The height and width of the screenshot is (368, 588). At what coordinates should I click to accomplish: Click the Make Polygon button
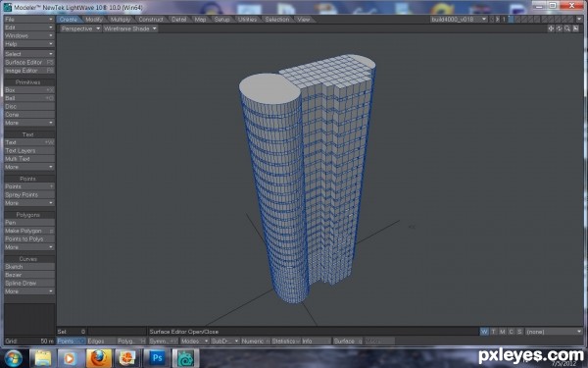[x=29, y=231]
